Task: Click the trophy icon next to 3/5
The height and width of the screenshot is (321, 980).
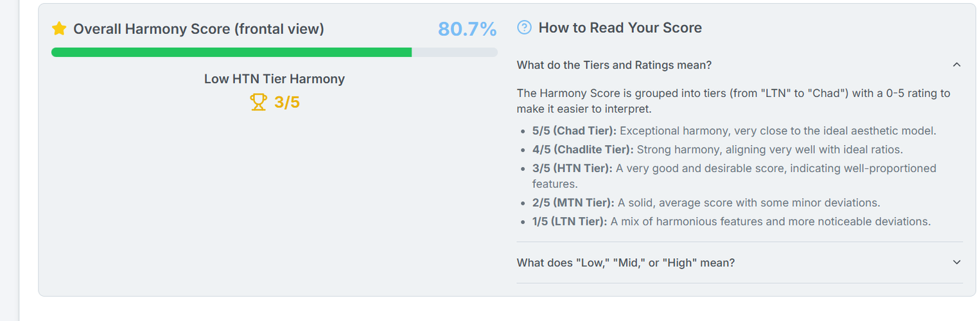Action: click(258, 102)
